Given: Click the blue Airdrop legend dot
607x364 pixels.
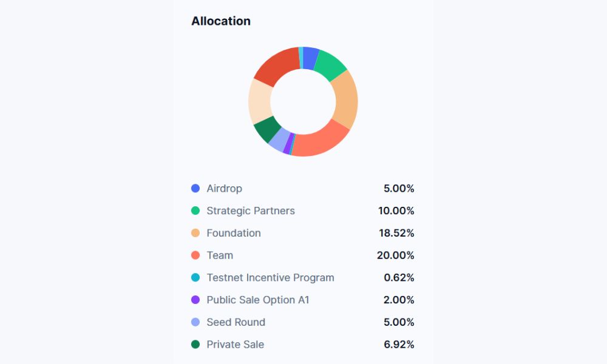Looking at the screenshot, I should tap(195, 189).
